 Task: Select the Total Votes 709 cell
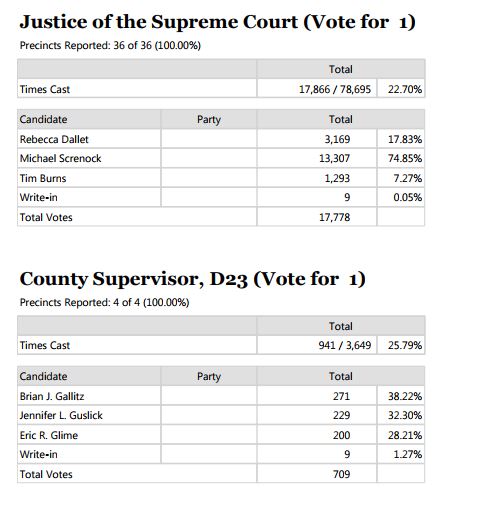coord(317,474)
